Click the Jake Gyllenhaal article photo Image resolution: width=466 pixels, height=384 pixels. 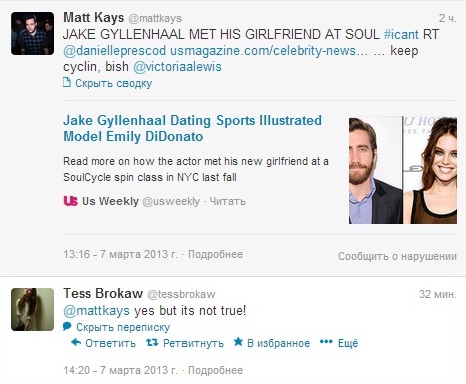403,170
